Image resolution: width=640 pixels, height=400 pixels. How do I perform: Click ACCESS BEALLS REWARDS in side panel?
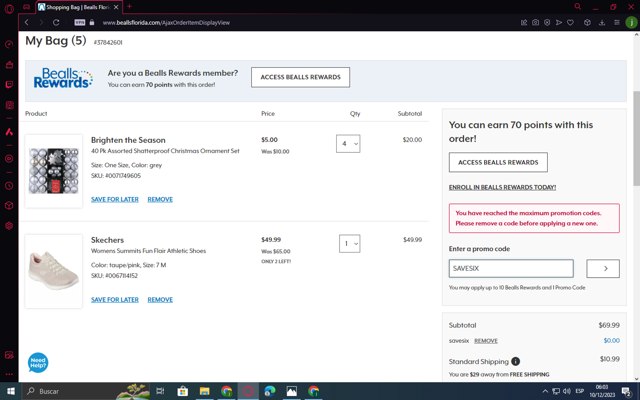point(498,162)
